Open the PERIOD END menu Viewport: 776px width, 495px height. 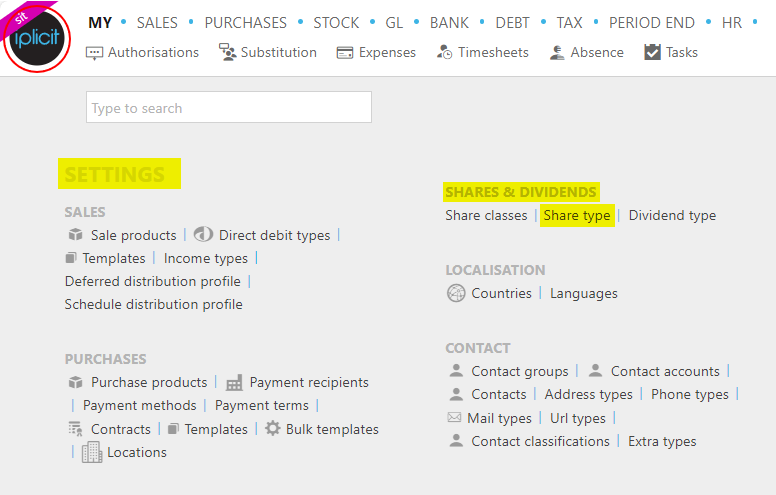[651, 23]
